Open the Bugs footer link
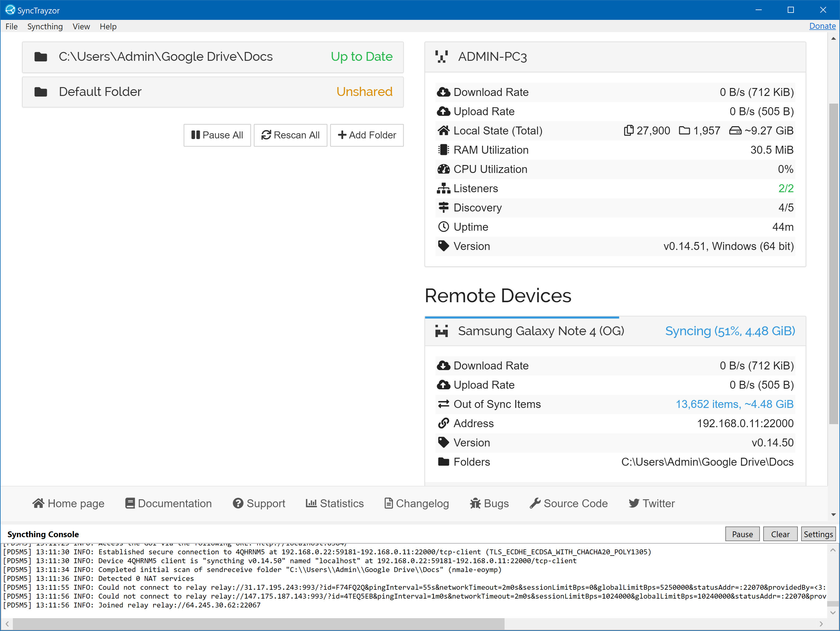Viewport: 840px width, 631px height. [489, 503]
